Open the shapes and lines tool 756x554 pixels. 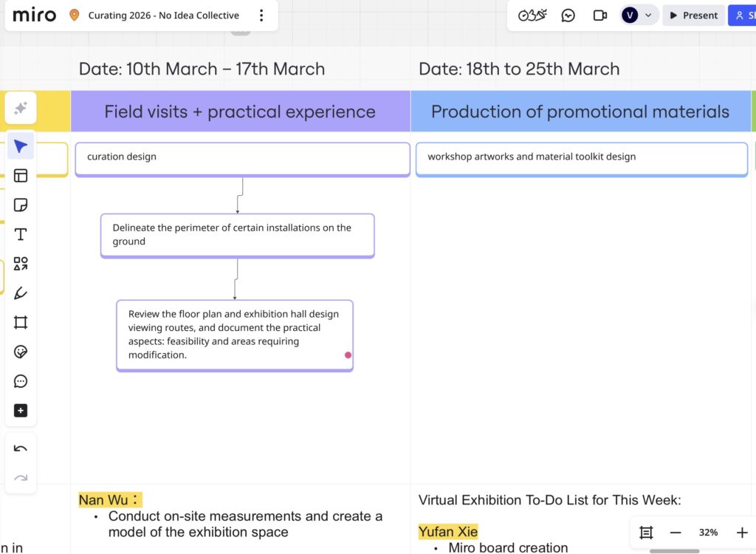[21, 264]
